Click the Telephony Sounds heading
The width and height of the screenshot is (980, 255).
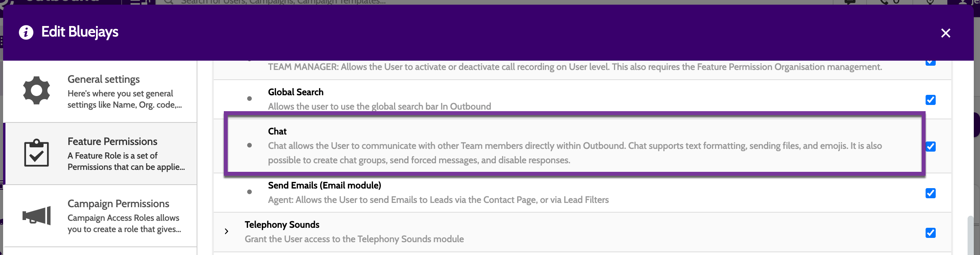282,225
